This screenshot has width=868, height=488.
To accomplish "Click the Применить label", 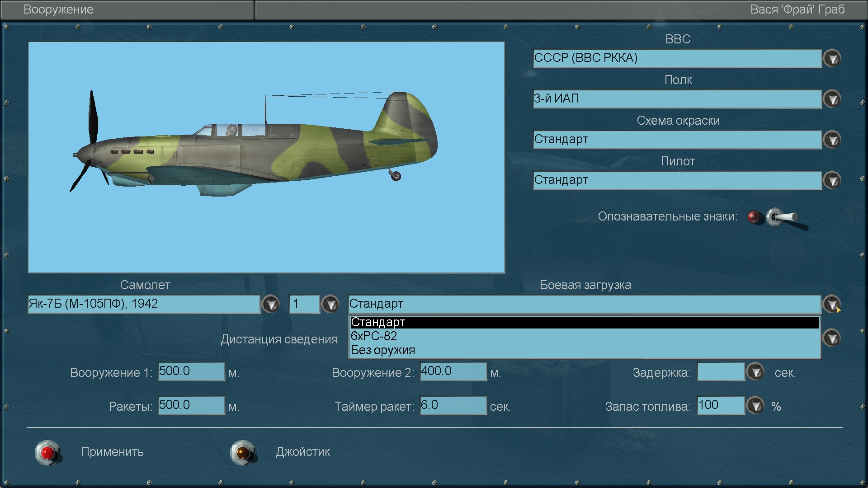I will (x=112, y=452).
